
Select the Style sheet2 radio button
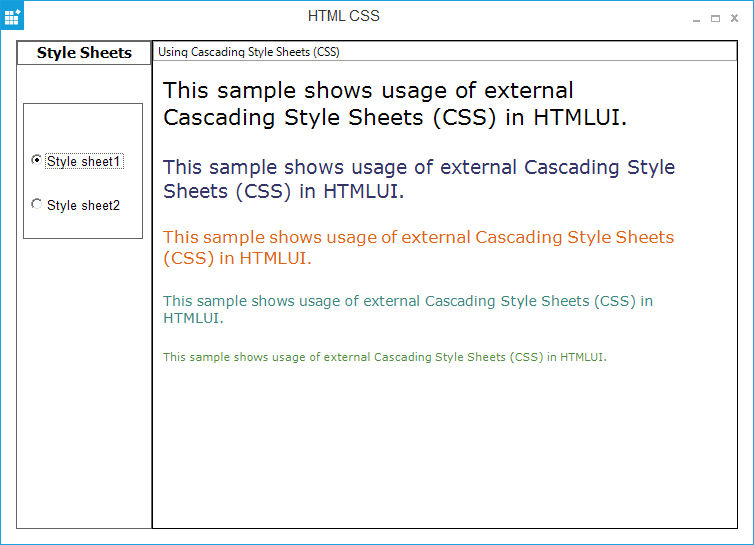coord(37,204)
